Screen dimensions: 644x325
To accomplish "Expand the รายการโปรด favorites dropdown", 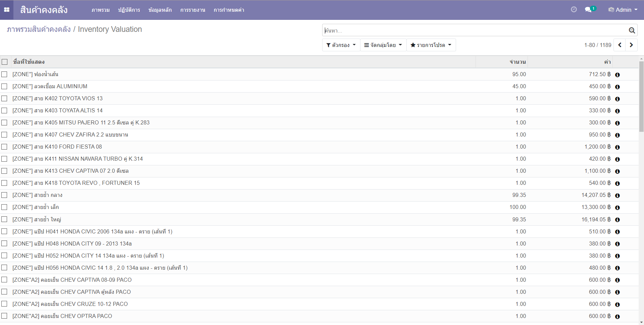I will click(x=431, y=45).
